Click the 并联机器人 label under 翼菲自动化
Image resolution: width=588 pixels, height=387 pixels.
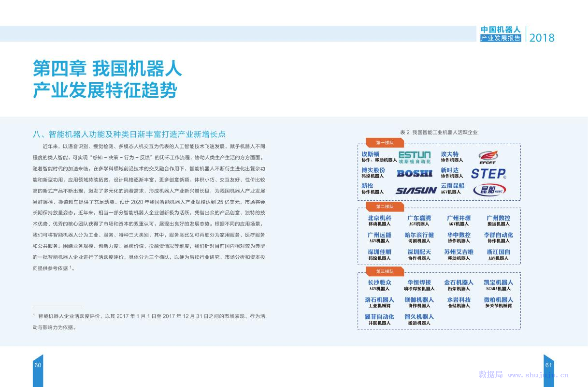(380, 323)
